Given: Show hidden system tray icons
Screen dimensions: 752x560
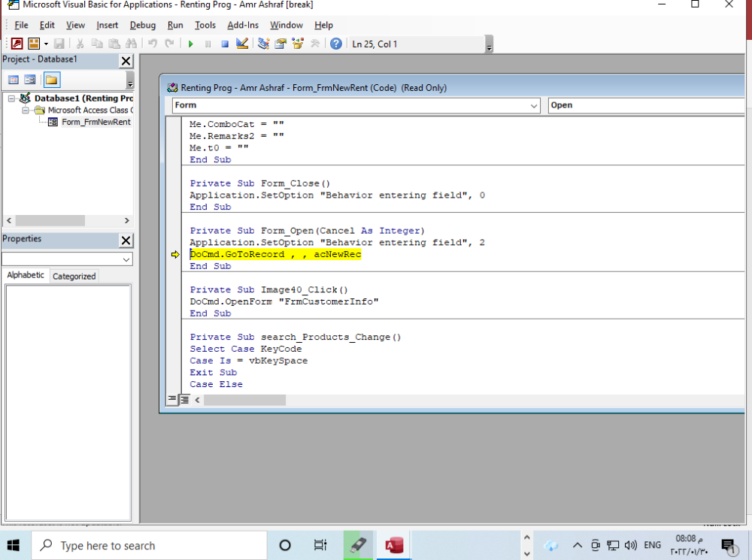Looking at the screenshot, I should 578,545.
